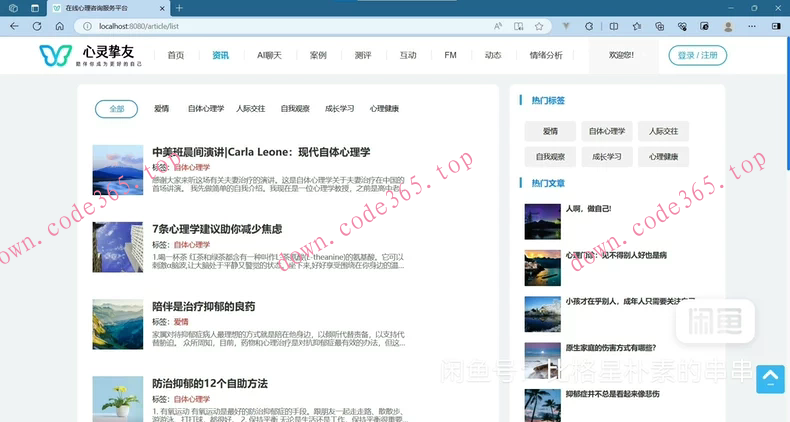Click the 自体心理学 hot tag button
The height and width of the screenshot is (422, 790).
click(x=607, y=131)
